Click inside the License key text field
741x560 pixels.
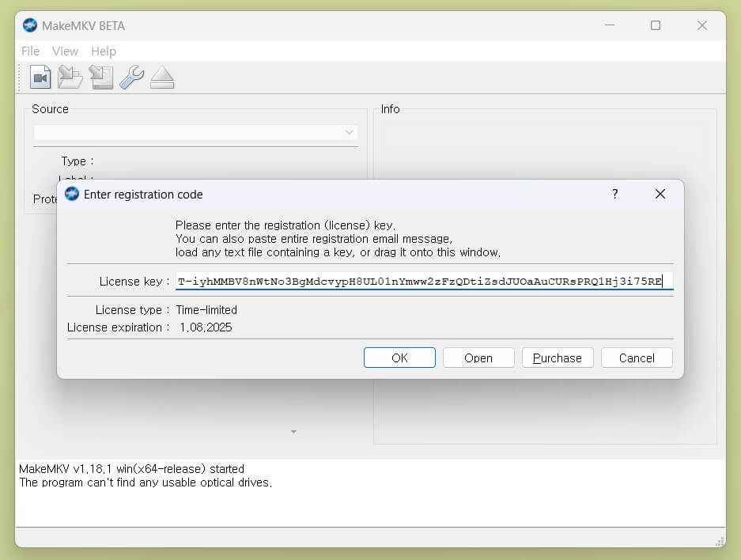pos(424,282)
